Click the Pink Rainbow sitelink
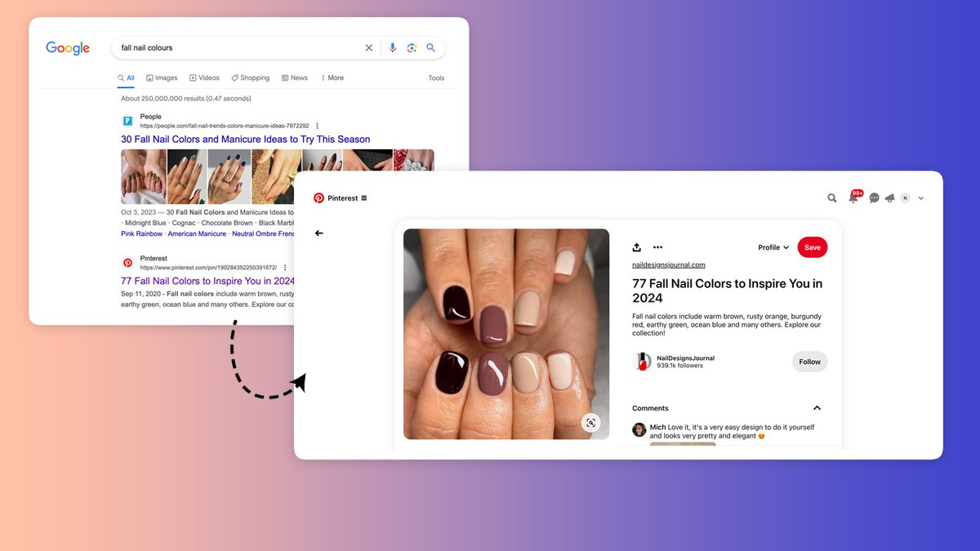Image resolution: width=980 pixels, height=551 pixels. [x=141, y=234]
